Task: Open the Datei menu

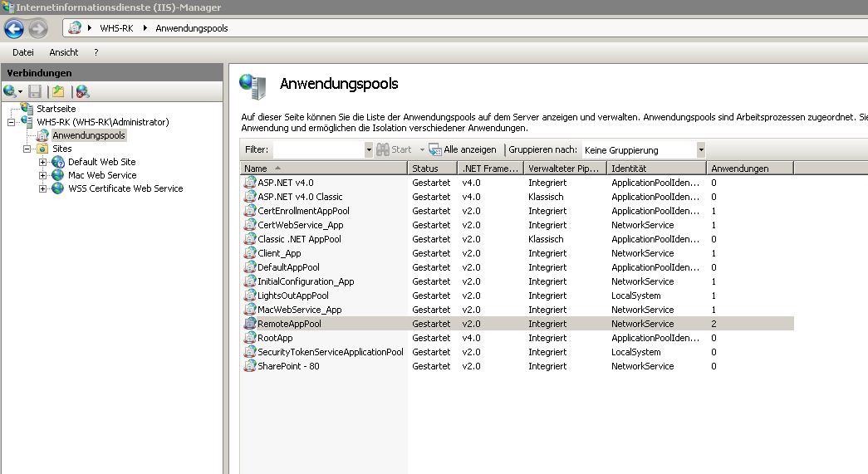Action: (x=23, y=52)
